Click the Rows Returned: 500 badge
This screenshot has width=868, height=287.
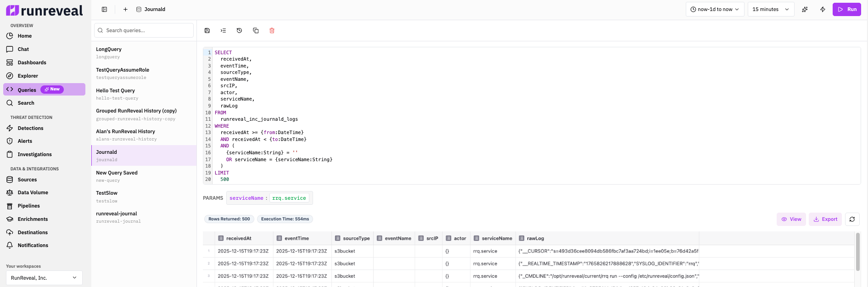tap(229, 219)
